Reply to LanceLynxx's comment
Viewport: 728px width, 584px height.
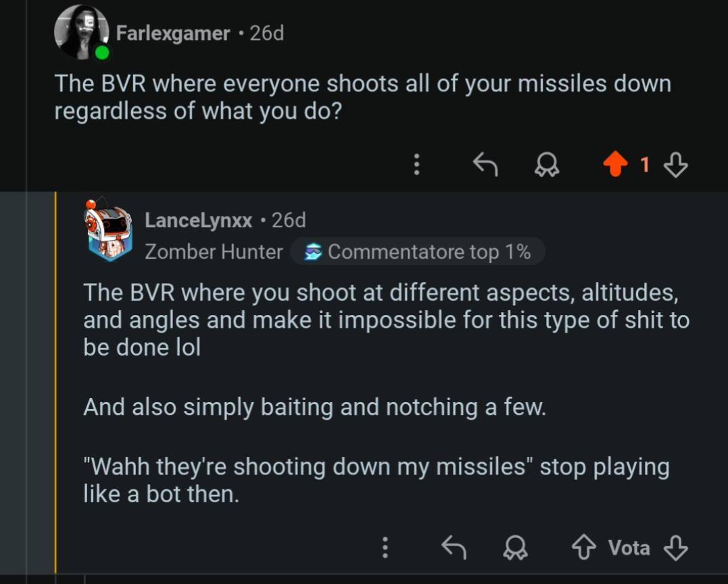pos(454,547)
